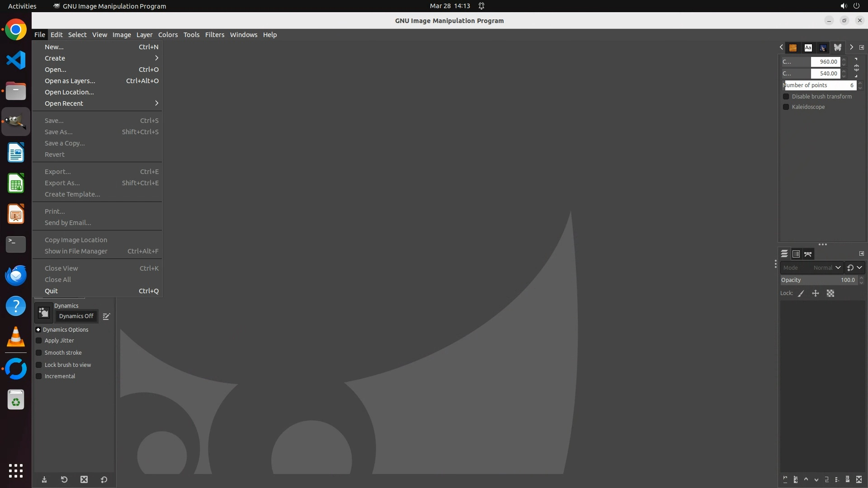The width and height of the screenshot is (868, 488).
Task: Open the Paths tab in lower dock
Action: click(808, 254)
